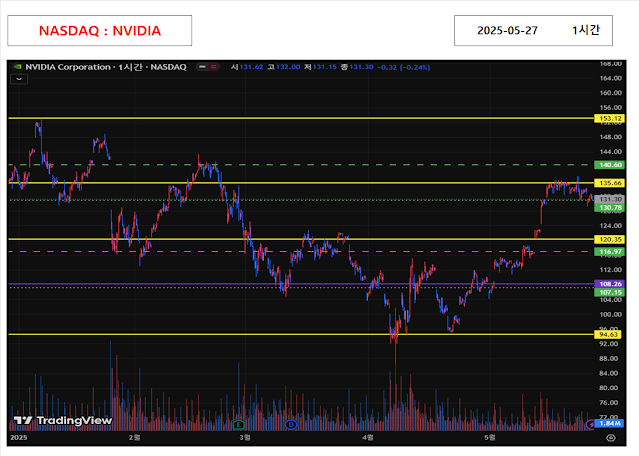This screenshot has height=456, width=639.
Task: Select the yellow horizontal line at 153.12
Action: 301,118
